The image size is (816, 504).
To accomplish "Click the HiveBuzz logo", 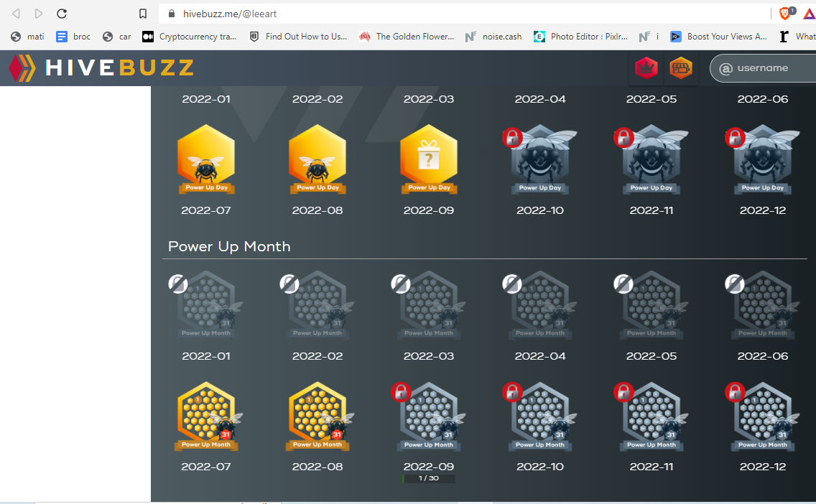I will click(x=102, y=67).
